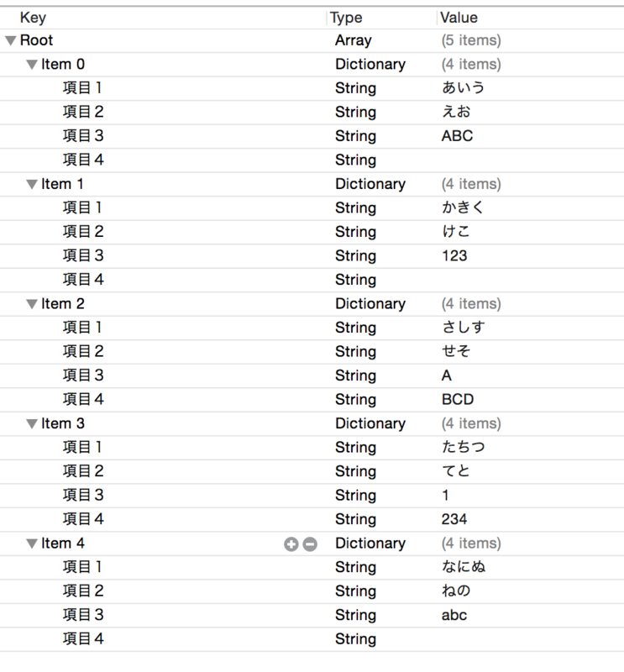Image resolution: width=624 pixels, height=672 pixels.
Task: Collapse the Item 2 disclosure triangle
Action: 32,304
